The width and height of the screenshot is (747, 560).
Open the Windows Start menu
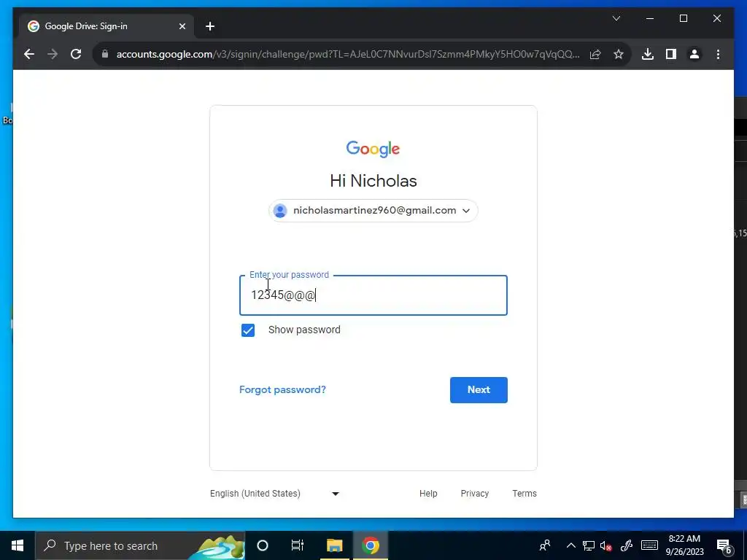tap(18, 545)
